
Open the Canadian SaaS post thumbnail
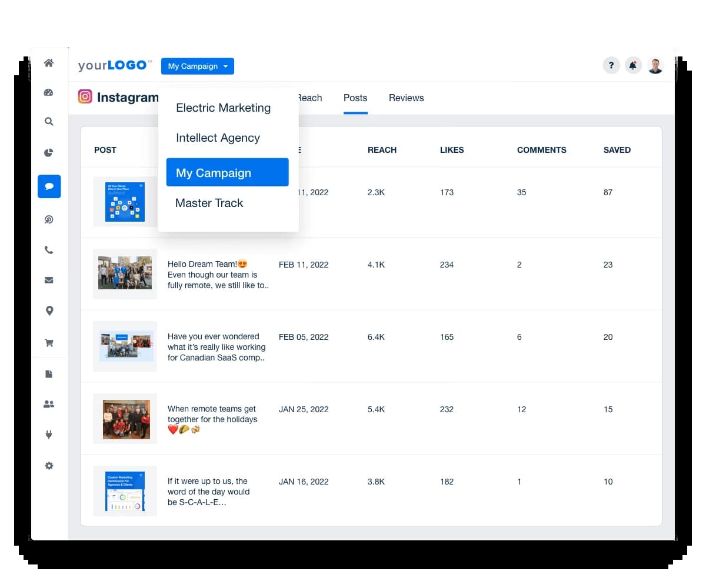125,346
